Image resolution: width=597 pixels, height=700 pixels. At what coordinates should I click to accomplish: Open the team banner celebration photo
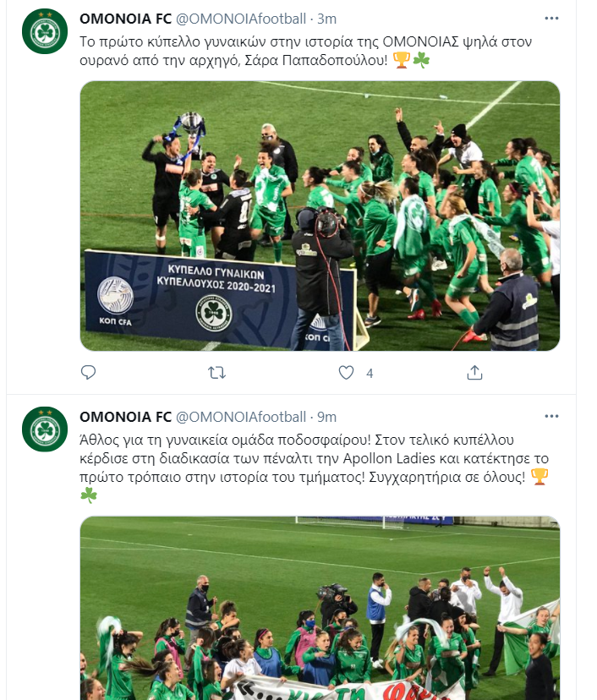coord(320,608)
